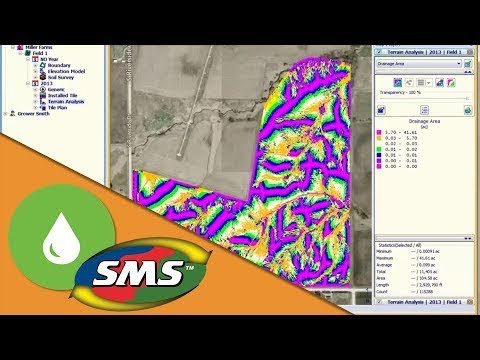Viewport: 480px width, 360px height.
Task: Open dropdown arrow beside grid rows legend icon
Action: (x=429, y=83)
